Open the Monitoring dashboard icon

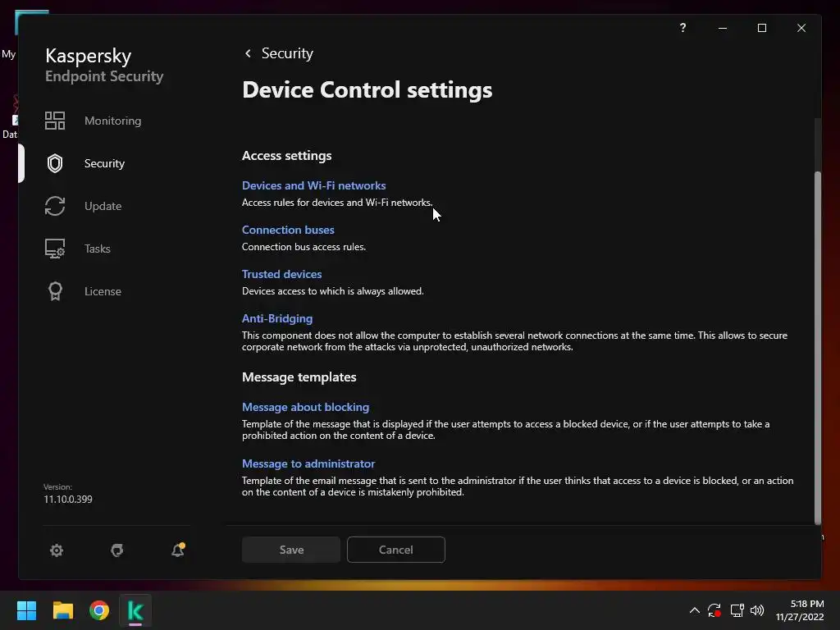click(55, 121)
